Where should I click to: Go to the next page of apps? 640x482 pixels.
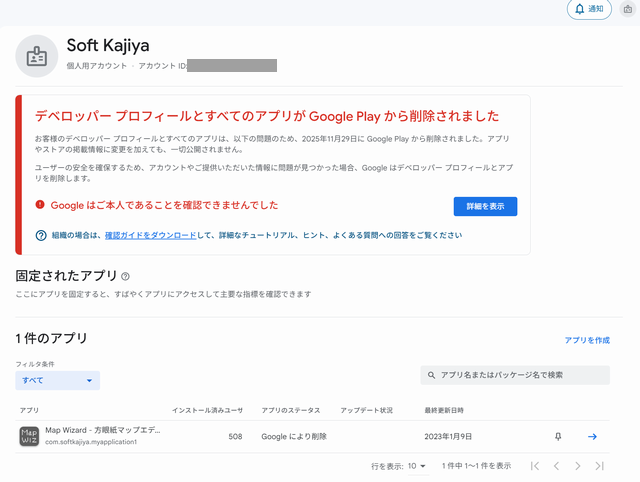[x=577, y=466]
